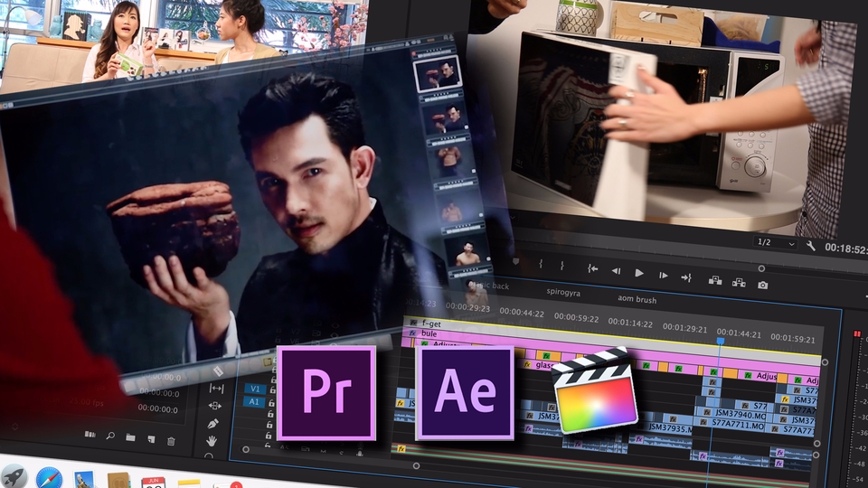Switch to the spirogyra sequence tab
This screenshot has height=488, width=868.
click(563, 292)
